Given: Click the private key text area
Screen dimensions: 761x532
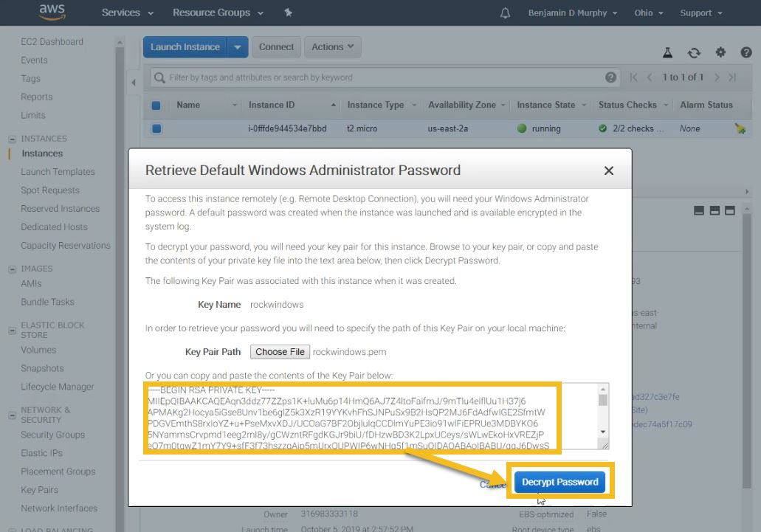Looking at the screenshot, I should point(372,417).
